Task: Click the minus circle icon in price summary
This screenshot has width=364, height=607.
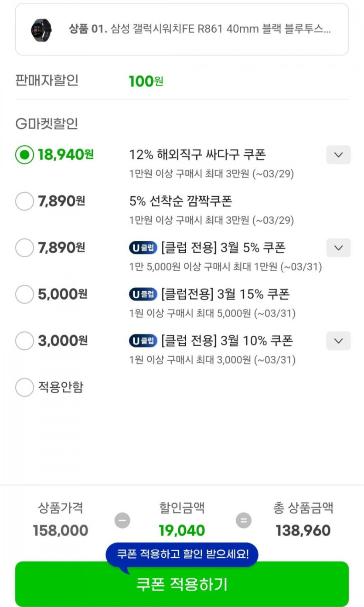Action: coord(122,520)
